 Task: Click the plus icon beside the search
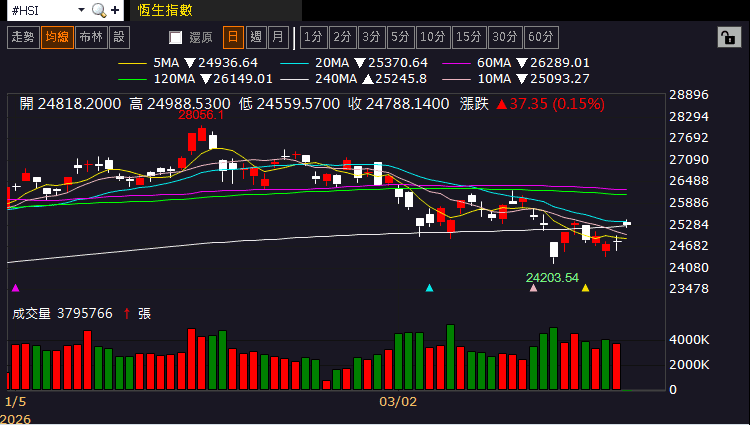(x=116, y=10)
